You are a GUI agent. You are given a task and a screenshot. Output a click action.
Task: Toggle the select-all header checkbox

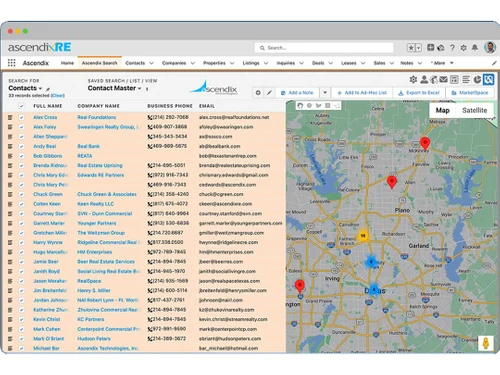click(21, 106)
